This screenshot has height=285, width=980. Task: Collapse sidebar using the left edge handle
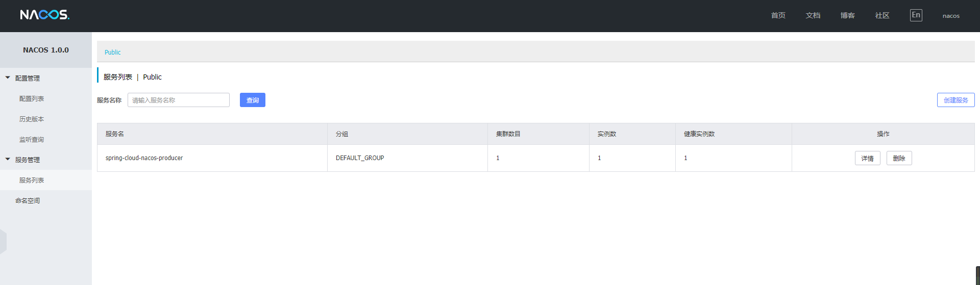3,241
